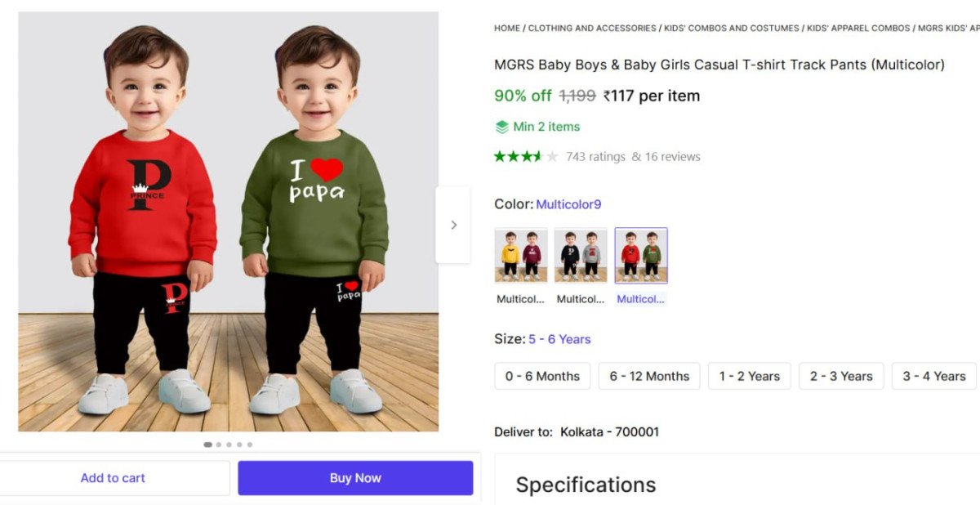
Task: Select size 0 - 6 Months
Action: [542, 376]
